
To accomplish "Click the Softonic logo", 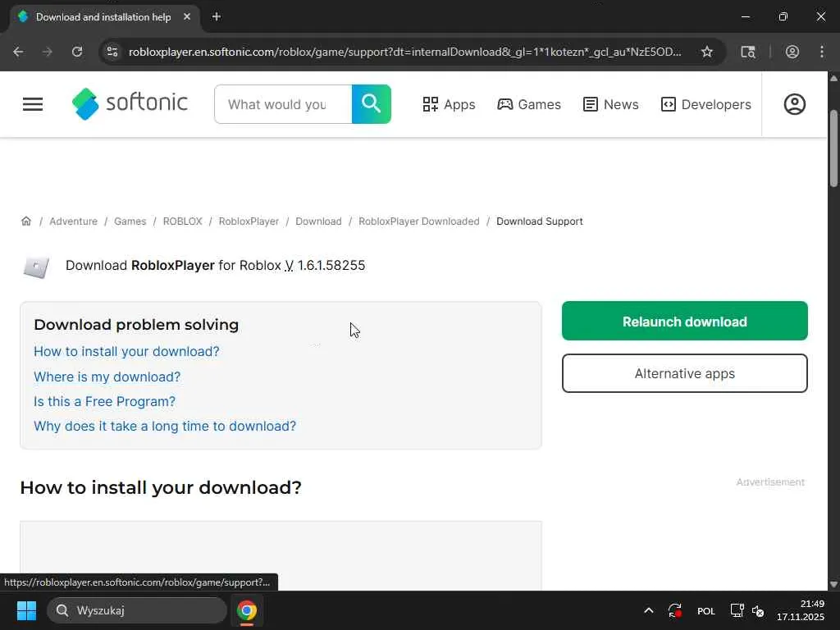I will 130,104.
